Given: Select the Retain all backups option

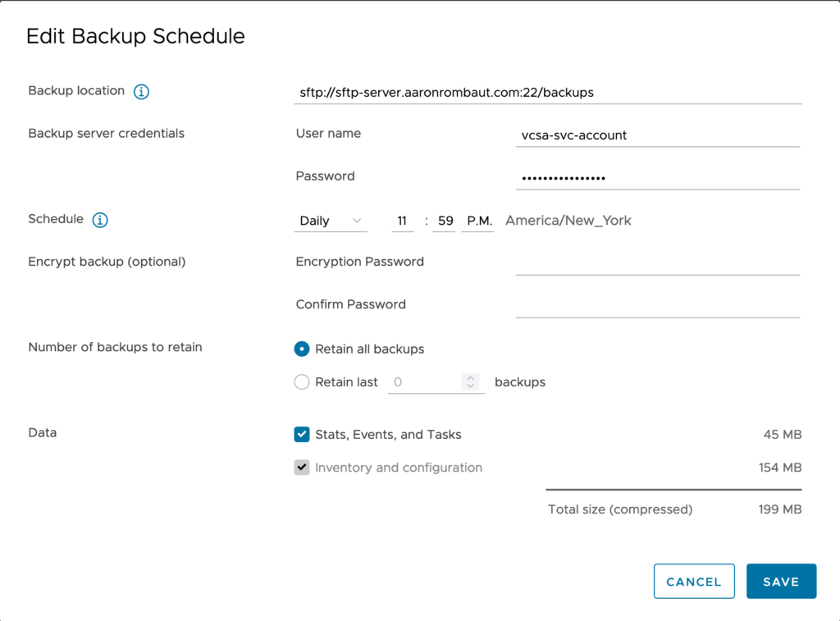Looking at the screenshot, I should click(x=302, y=349).
